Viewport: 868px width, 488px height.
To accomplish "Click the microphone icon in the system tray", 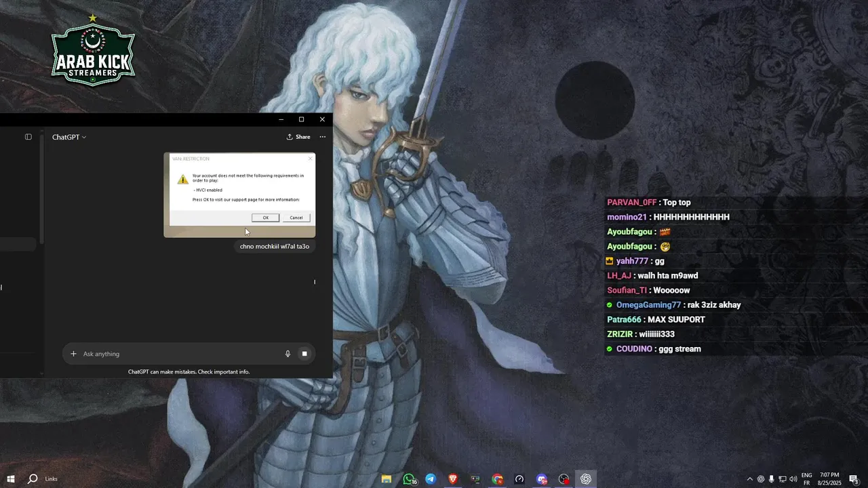I will pyautogui.click(x=772, y=479).
